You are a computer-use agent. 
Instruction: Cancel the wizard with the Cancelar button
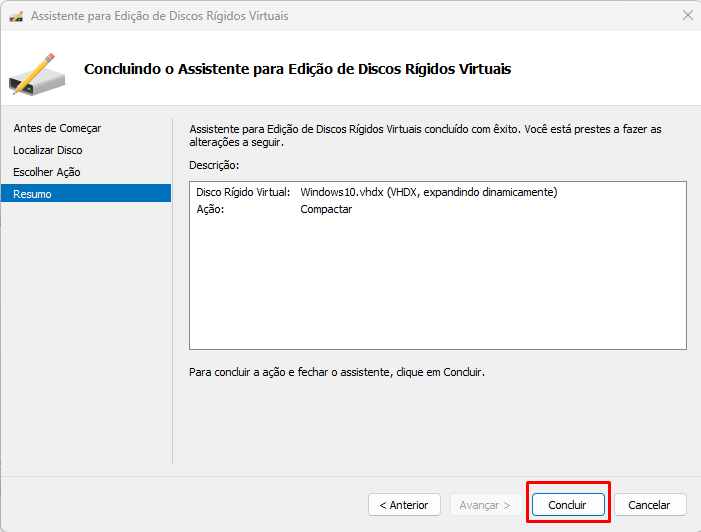649,505
